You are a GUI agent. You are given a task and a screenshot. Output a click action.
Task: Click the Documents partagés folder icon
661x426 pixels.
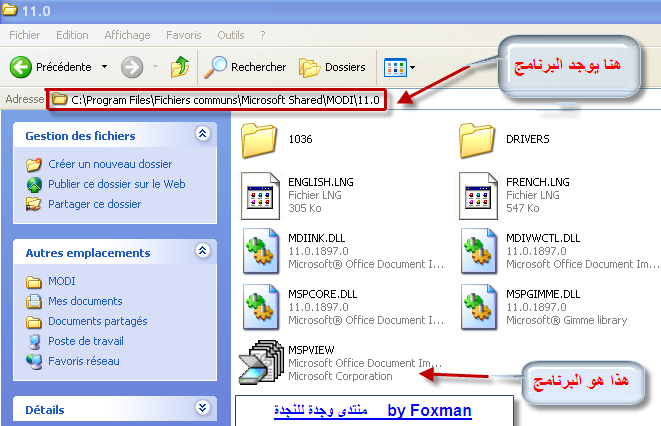34,322
